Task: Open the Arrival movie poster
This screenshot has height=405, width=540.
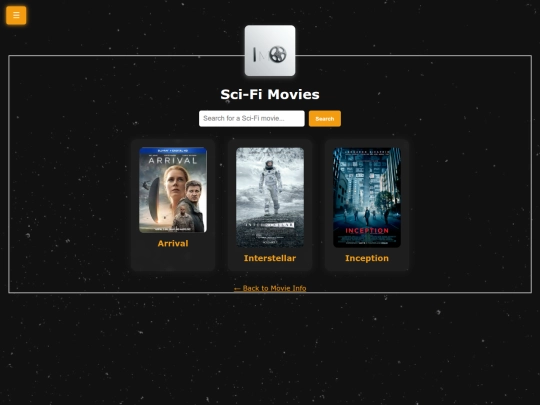Action: (173, 190)
